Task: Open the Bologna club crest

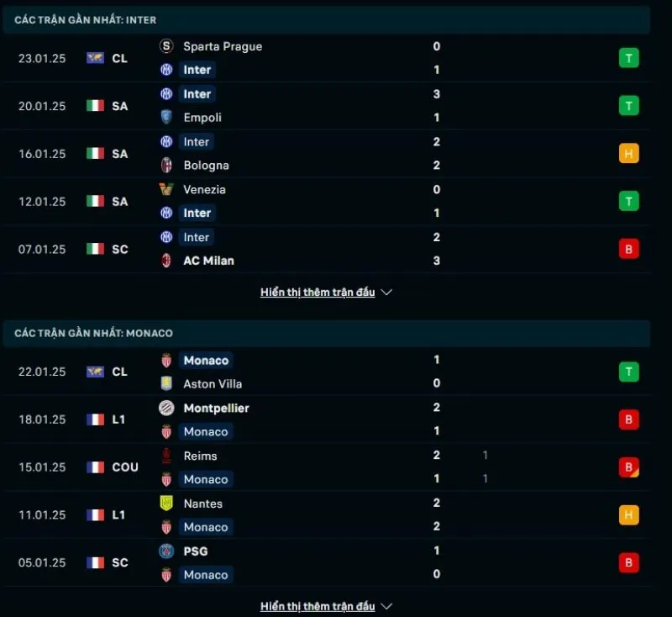Action: point(165,166)
